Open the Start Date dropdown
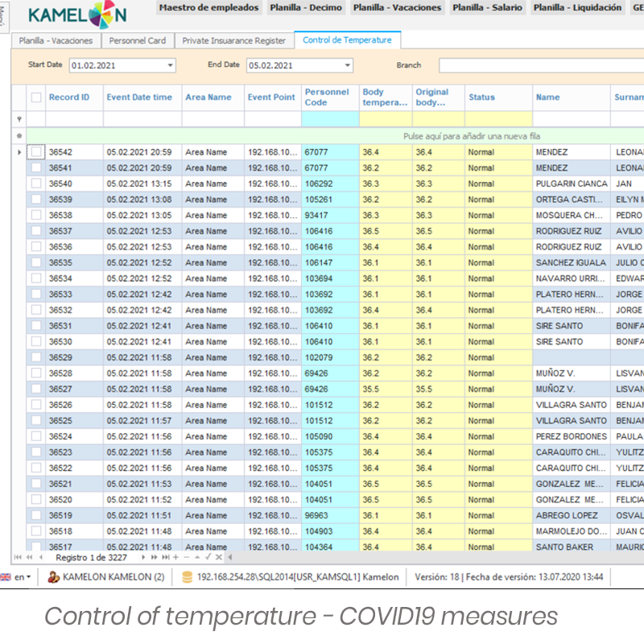This screenshot has width=644, height=644. tap(170, 65)
